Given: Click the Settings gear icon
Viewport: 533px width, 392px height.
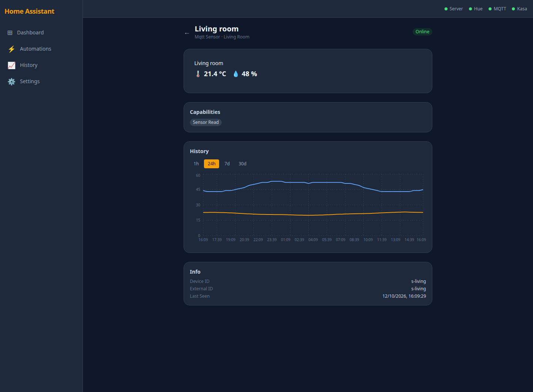Looking at the screenshot, I should [x=11, y=81].
